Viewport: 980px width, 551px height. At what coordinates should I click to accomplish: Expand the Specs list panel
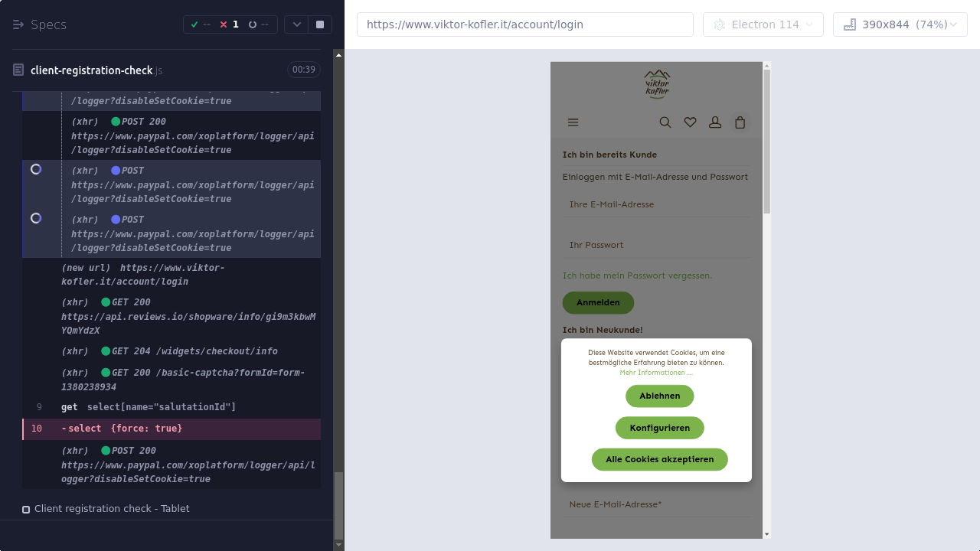tap(40, 24)
